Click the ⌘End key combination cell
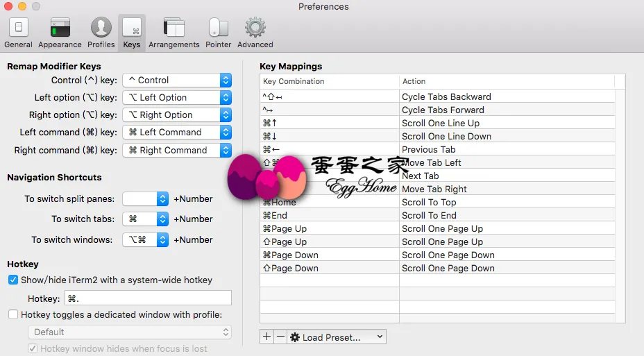The height and width of the screenshot is (356, 644). pyautogui.click(x=330, y=215)
